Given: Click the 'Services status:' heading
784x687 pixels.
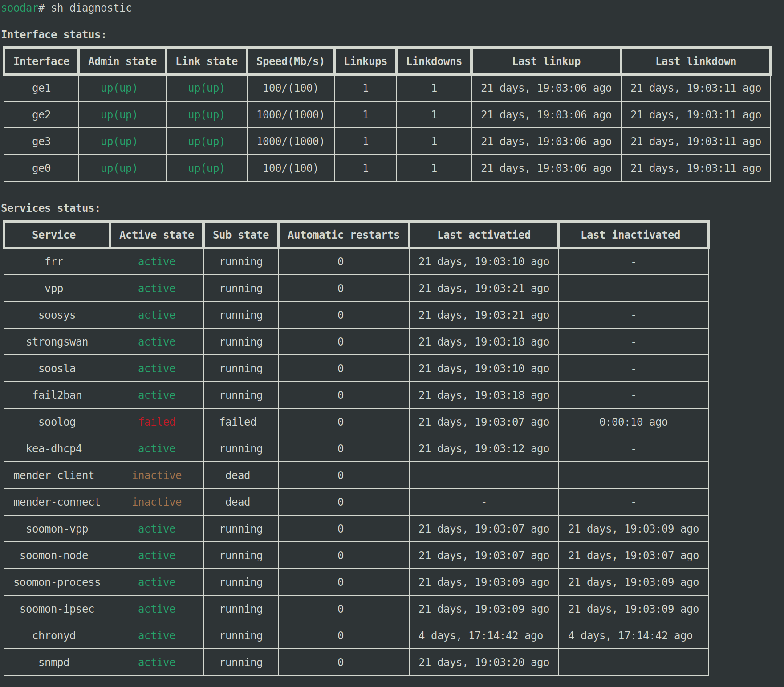Looking at the screenshot, I should pos(50,208).
